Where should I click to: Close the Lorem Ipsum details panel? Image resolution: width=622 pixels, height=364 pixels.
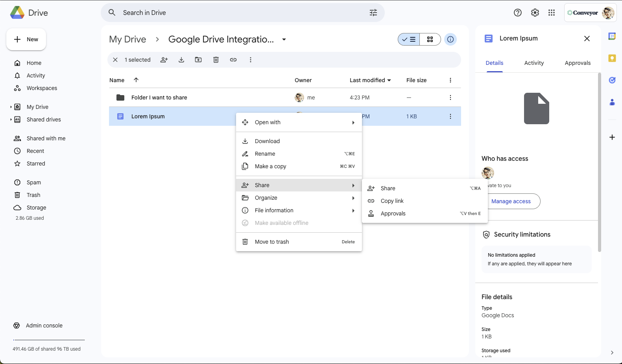tap(587, 39)
